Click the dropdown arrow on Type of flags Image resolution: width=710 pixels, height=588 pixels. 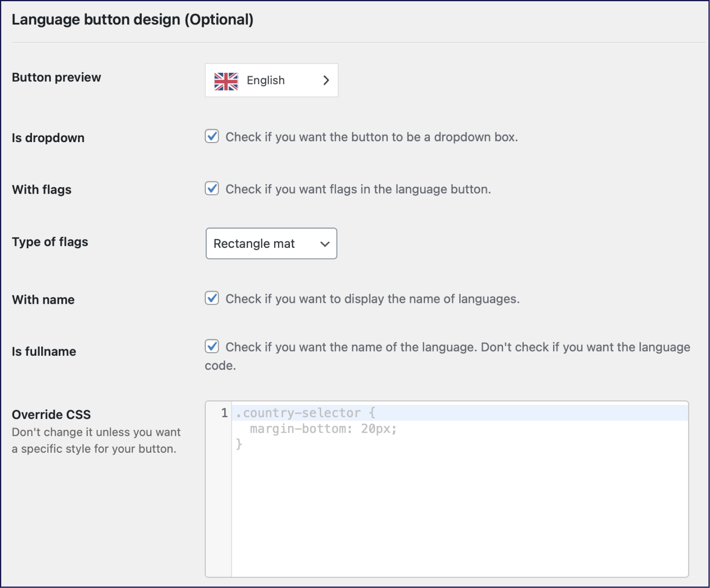tap(325, 243)
